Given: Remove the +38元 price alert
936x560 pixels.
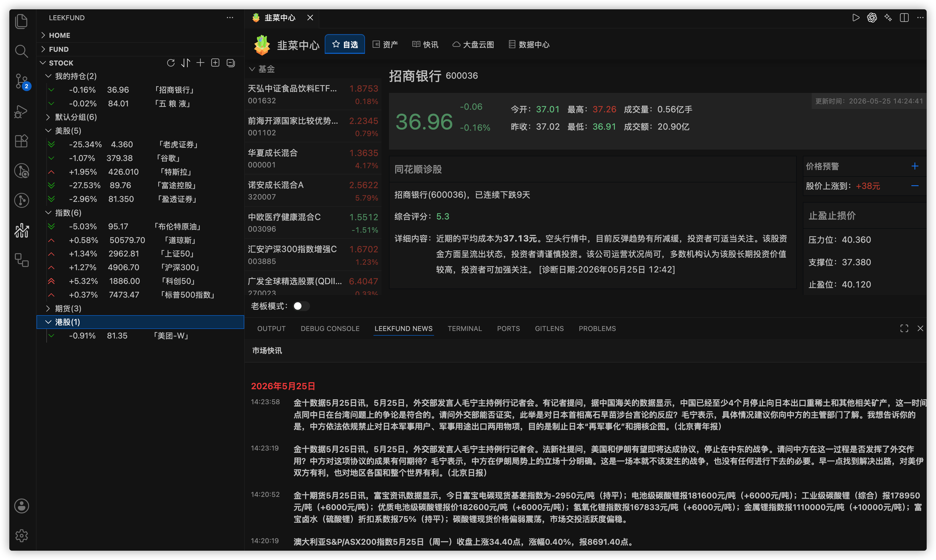Looking at the screenshot, I should (x=915, y=186).
